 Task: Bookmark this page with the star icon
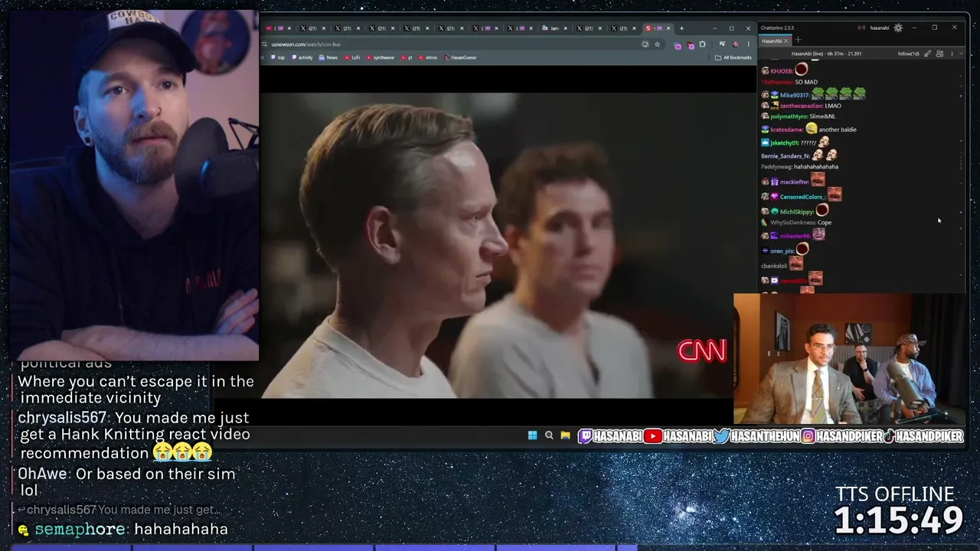[x=657, y=44]
